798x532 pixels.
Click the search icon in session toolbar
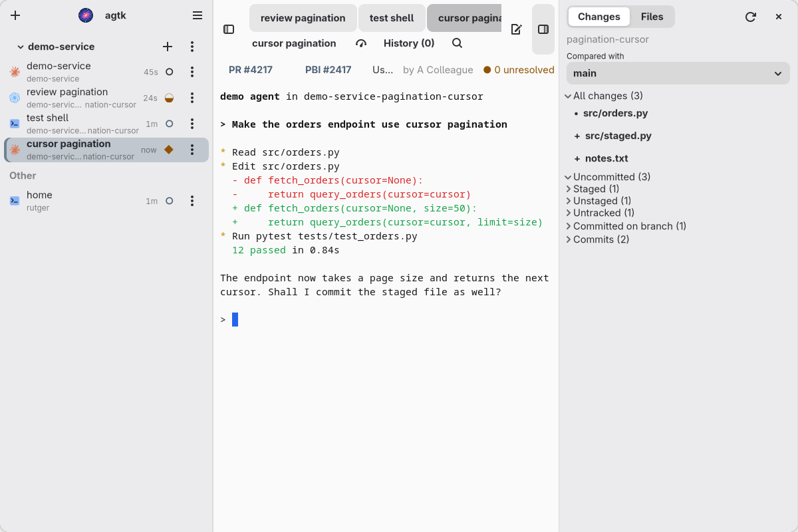tap(458, 43)
